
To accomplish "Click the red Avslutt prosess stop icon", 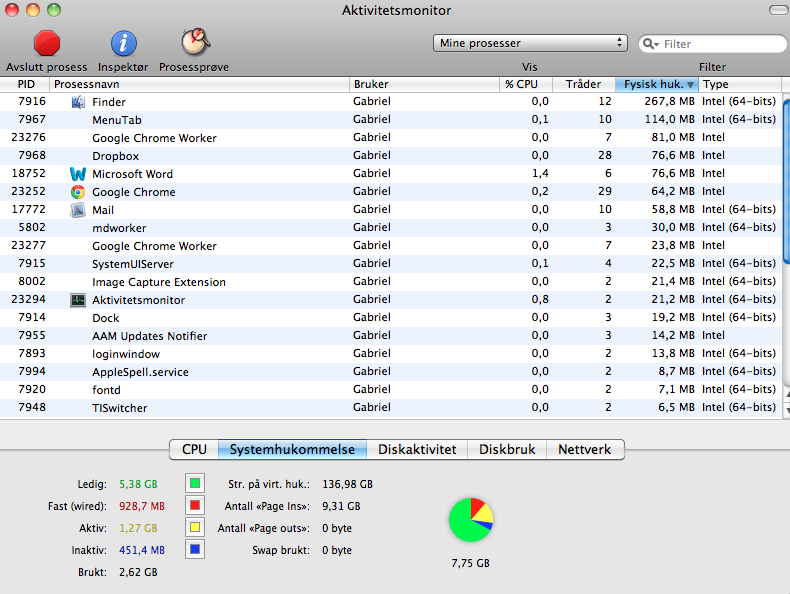I will coord(47,43).
